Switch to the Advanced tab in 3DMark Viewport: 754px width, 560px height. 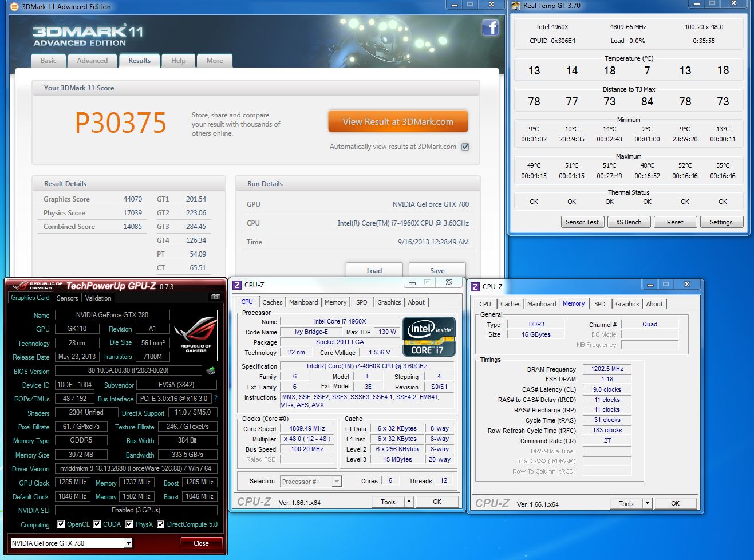[x=92, y=61]
